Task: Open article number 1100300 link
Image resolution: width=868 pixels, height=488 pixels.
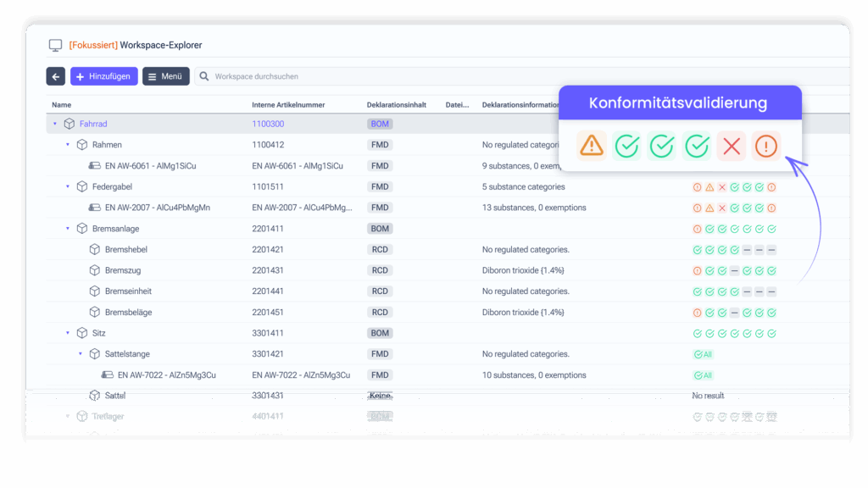Action: [269, 124]
